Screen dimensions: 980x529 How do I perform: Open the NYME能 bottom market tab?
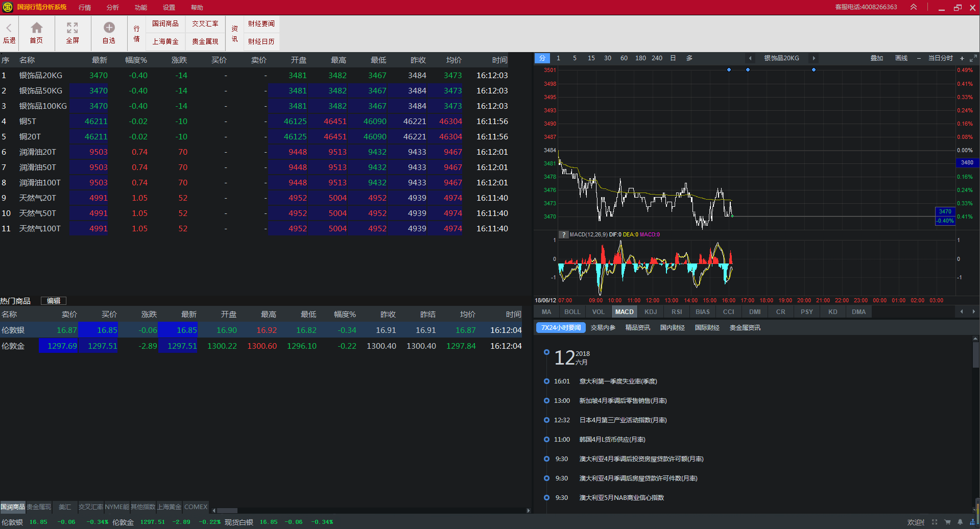point(117,507)
